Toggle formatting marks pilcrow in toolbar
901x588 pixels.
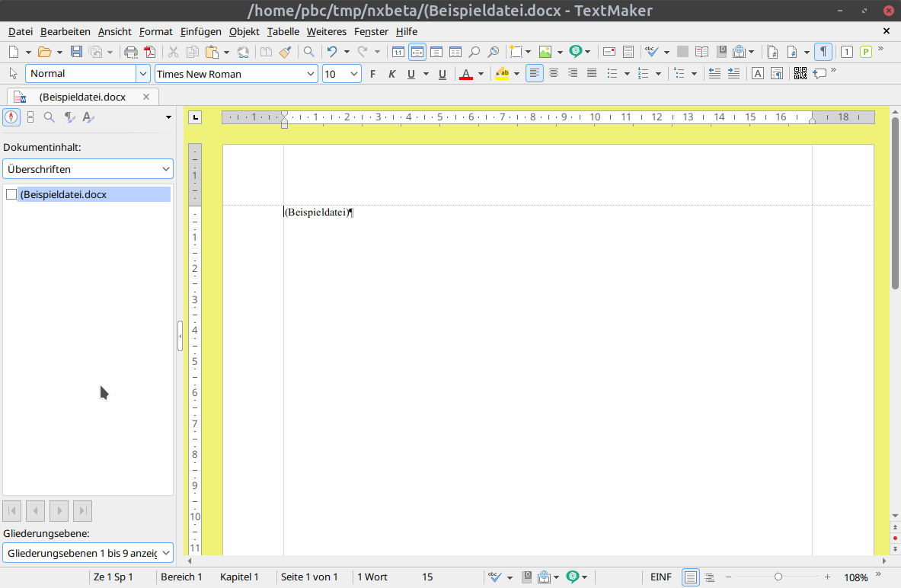pyautogui.click(x=823, y=52)
